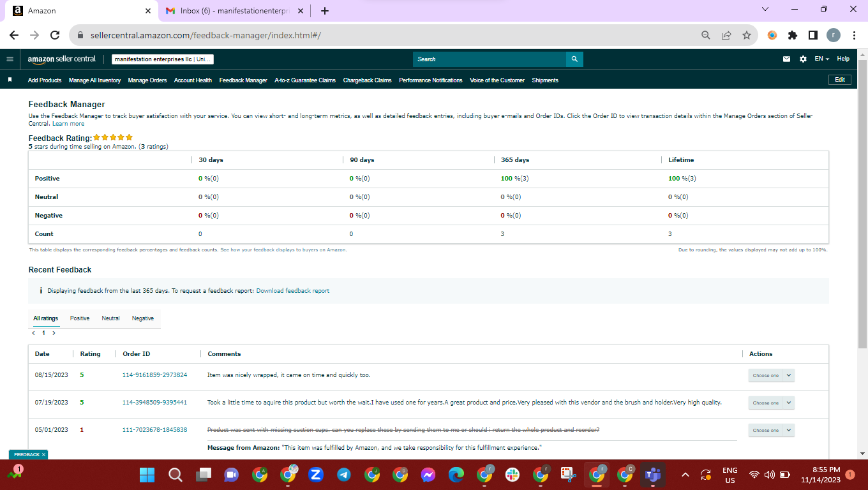868x490 pixels.
Task: Close the Amazon browser tab
Action: pyautogui.click(x=148, y=11)
